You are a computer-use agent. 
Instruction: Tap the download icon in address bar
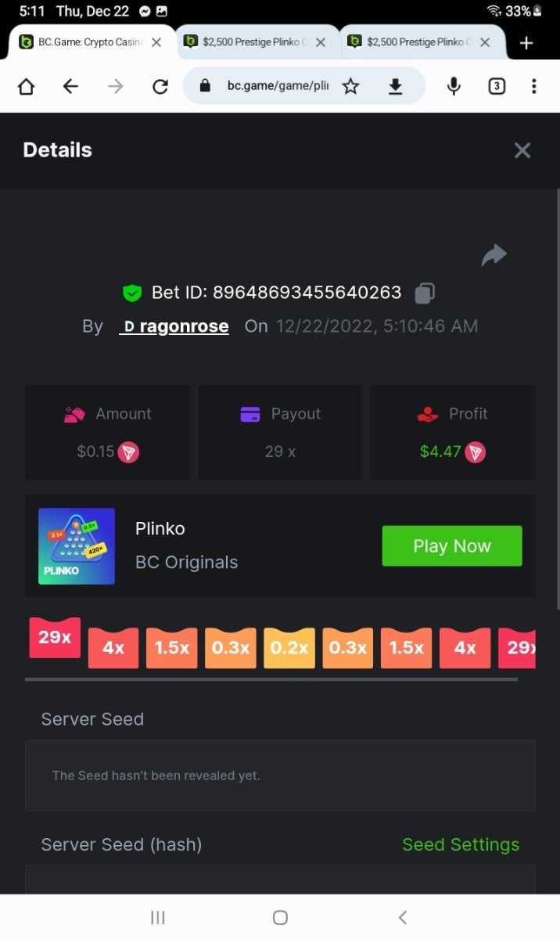click(x=396, y=86)
